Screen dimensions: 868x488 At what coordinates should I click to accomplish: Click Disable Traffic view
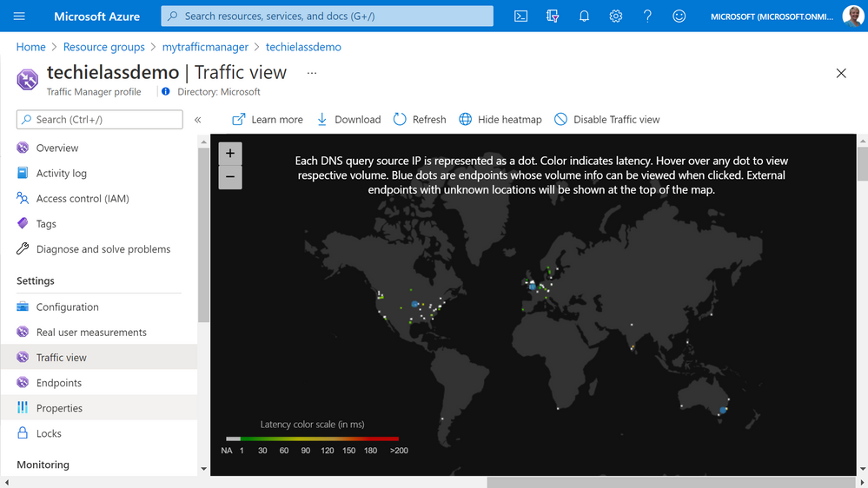(x=606, y=120)
